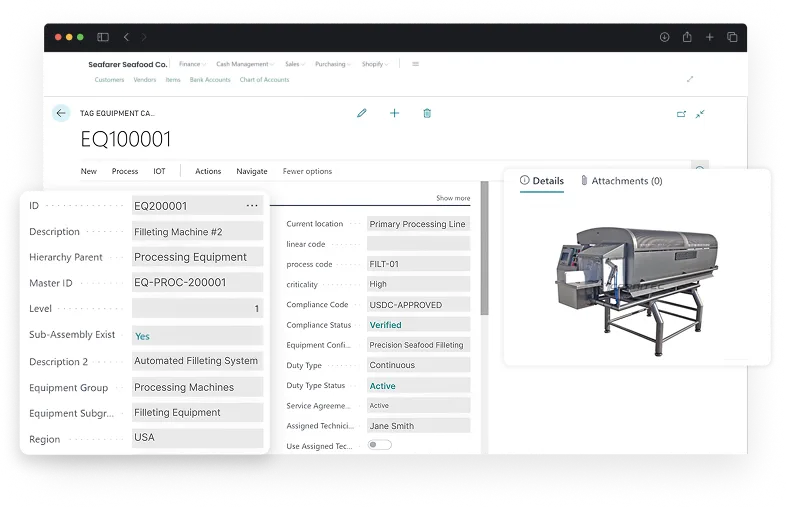791x508 pixels.
Task: Open the Bank Accounts link
Action: [x=210, y=80]
